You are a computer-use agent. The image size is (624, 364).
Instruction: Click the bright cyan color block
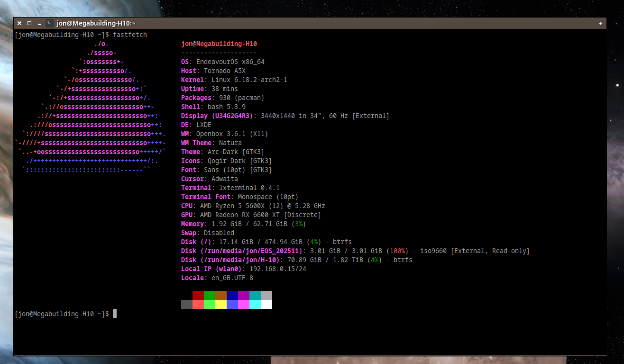(255, 304)
